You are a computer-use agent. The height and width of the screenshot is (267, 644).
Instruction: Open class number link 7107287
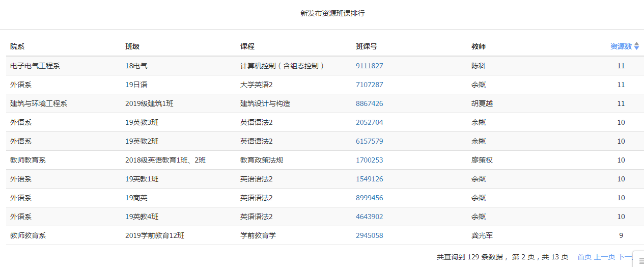(370, 85)
